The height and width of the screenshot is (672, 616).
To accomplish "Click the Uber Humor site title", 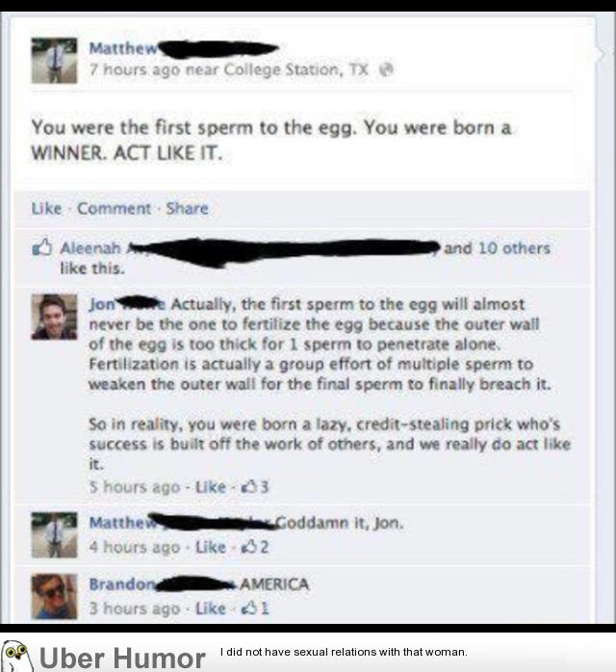I will 122,658.
